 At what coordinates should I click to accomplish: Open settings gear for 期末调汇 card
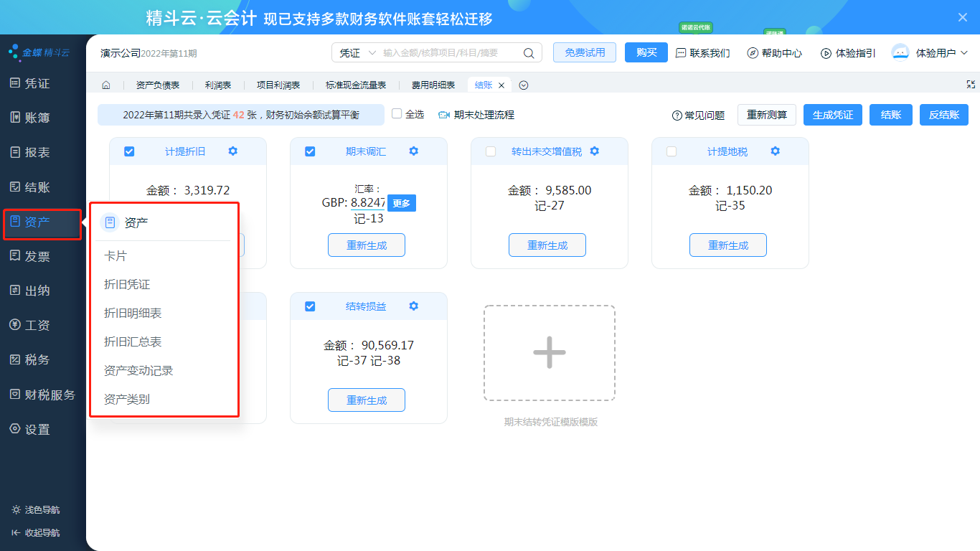[x=413, y=151]
